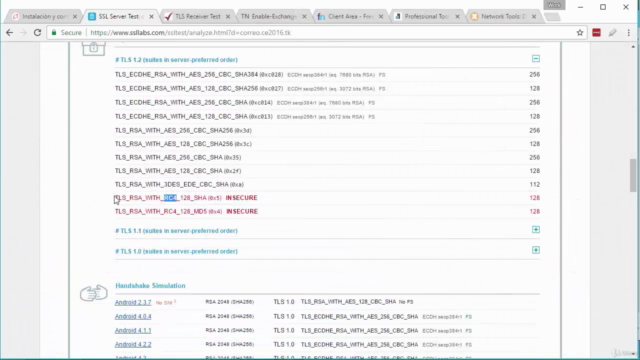Open a new tab

point(552,17)
